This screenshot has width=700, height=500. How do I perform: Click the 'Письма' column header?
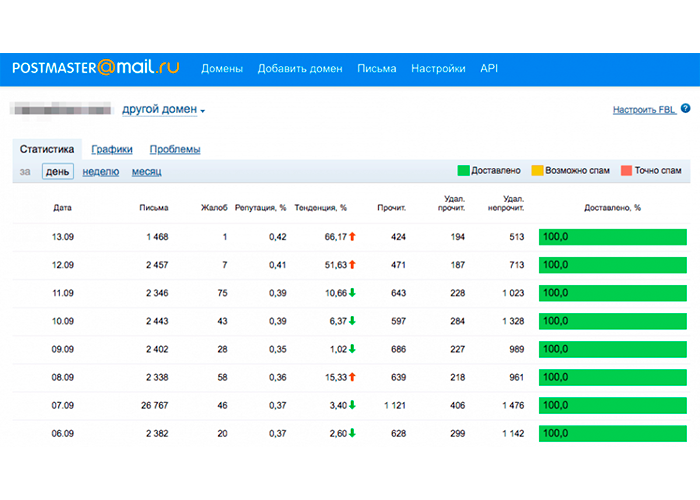(x=154, y=208)
